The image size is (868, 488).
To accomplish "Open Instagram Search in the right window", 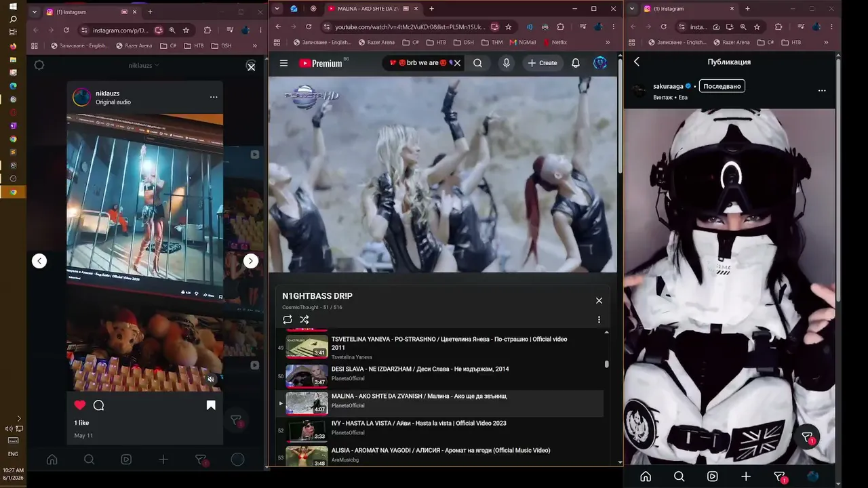I will coord(679,476).
